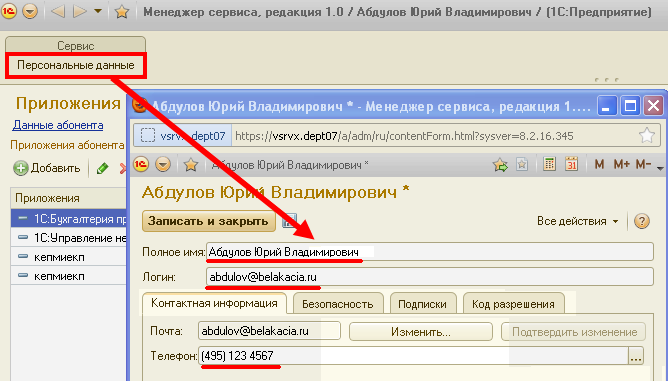Click Записать и закрыть button

coord(208,221)
